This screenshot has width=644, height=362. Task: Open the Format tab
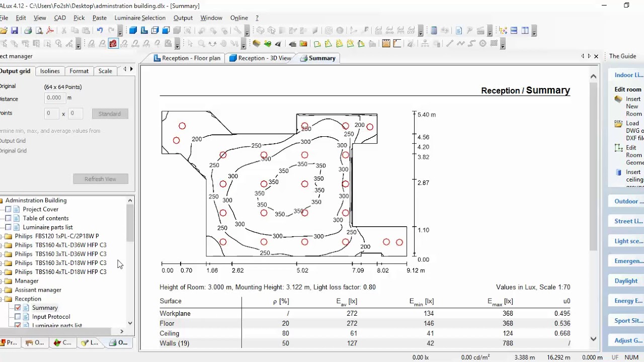tap(79, 71)
